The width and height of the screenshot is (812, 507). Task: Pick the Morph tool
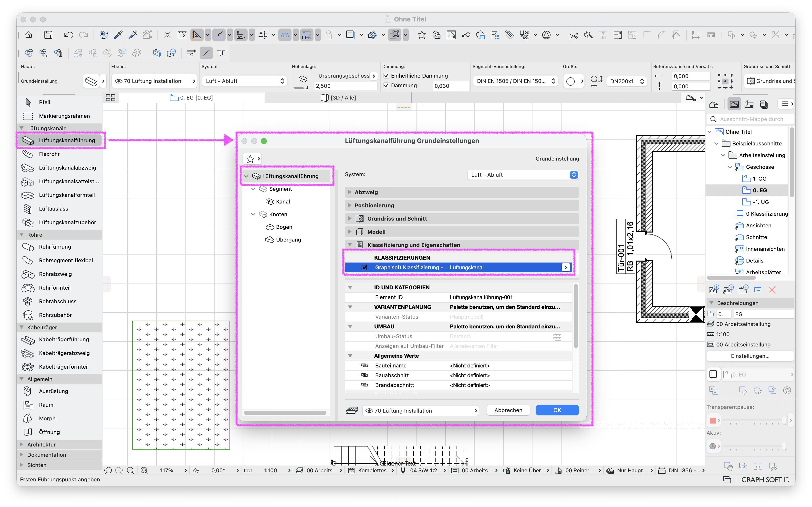point(47,418)
